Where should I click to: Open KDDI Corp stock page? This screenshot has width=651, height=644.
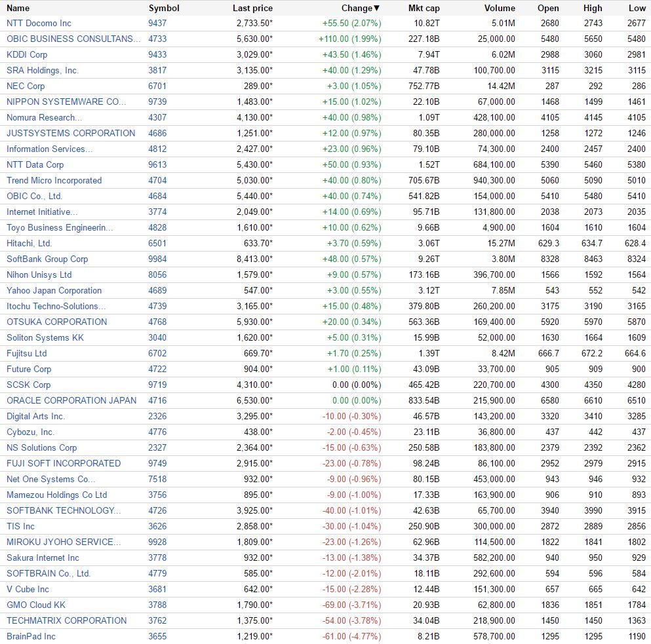[27, 55]
